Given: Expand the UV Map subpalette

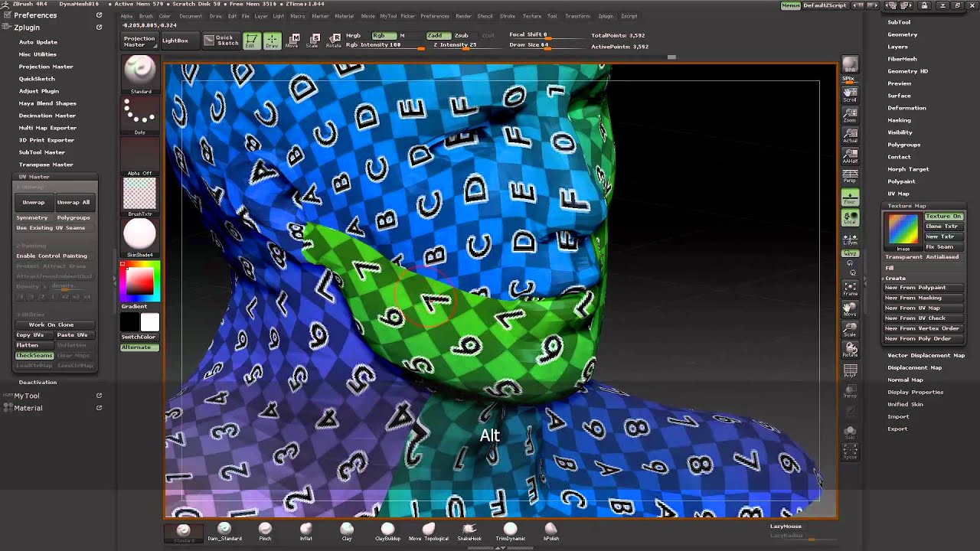Looking at the screenshot, I should tap(898, 194).
